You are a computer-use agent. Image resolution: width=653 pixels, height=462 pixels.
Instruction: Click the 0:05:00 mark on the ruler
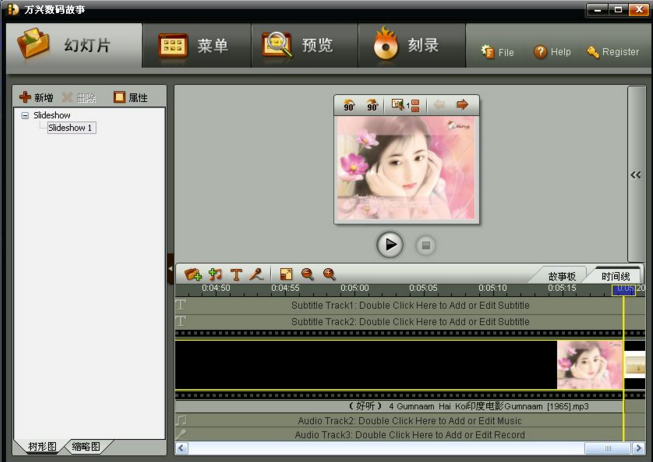point(354,288)
